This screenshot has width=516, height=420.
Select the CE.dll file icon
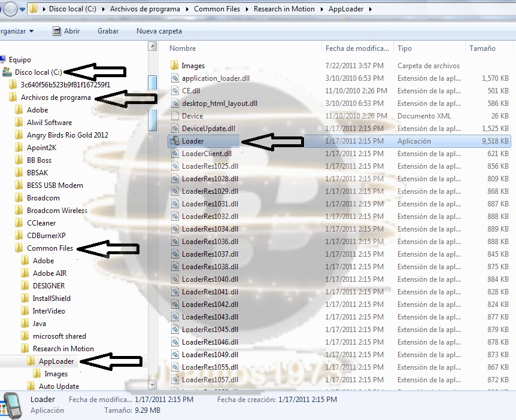coord(175,91)
